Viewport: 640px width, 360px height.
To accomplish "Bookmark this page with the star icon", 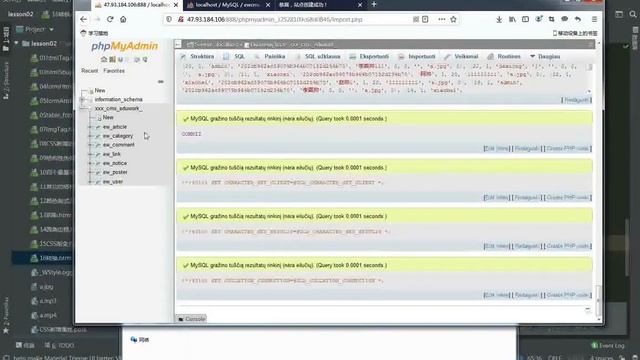I will click(x=453, y=19).
